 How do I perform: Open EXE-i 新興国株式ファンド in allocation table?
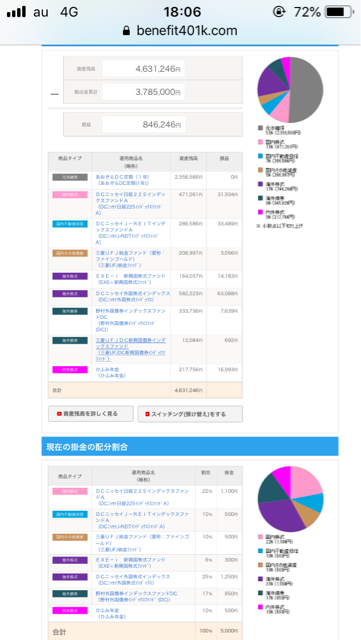tap(130, 563)
